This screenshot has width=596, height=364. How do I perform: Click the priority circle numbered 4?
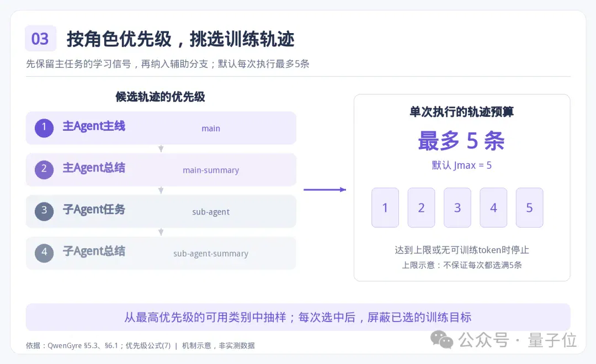[x=44, y=253]
